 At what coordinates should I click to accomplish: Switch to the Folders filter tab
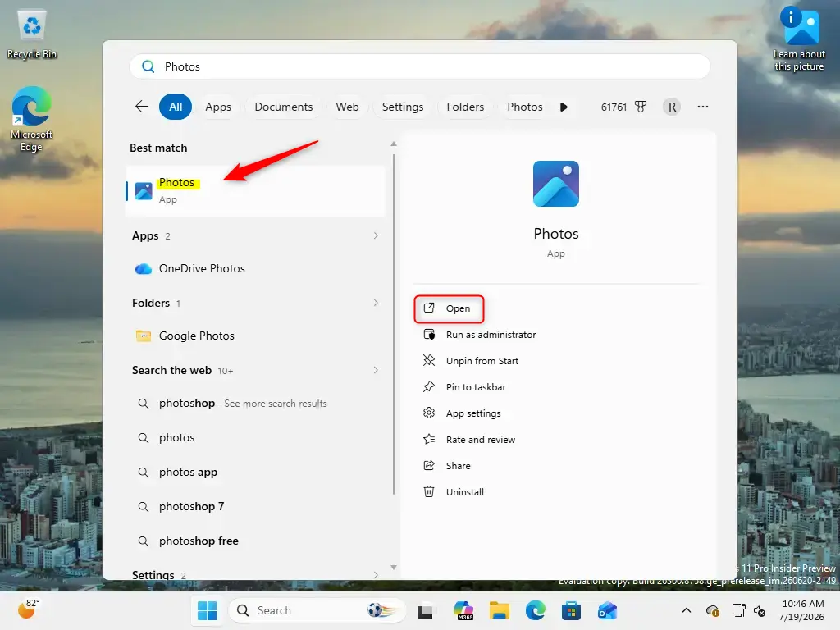coord(465,107)
